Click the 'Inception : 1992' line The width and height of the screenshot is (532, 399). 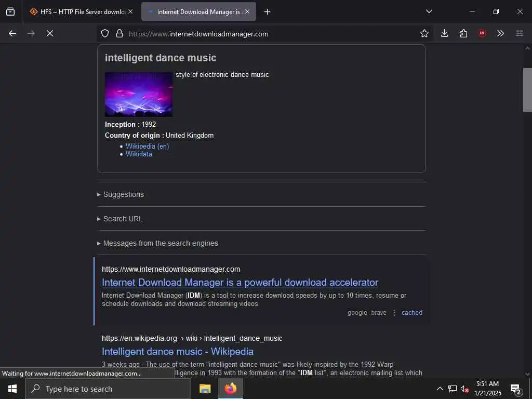click(130, 125)
